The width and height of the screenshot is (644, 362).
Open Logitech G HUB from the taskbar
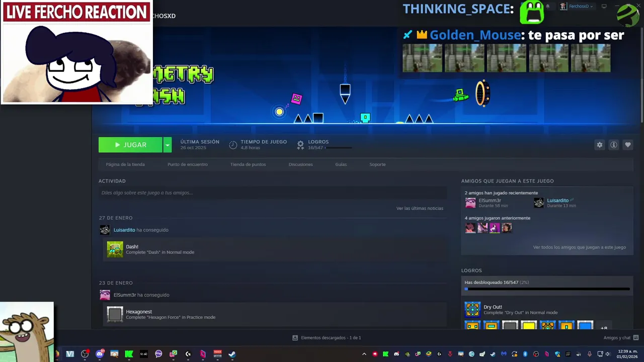[x=188, y=354]
